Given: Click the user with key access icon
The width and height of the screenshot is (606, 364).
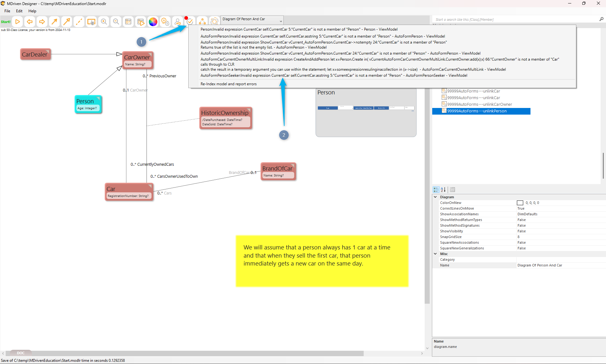Looking at the screenshot, I should [178, 22].
